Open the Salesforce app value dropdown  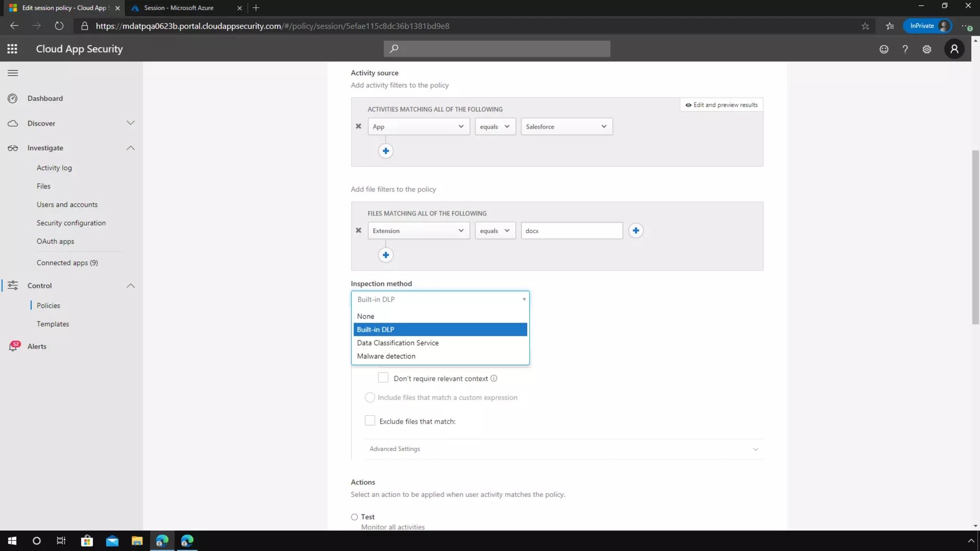click(566, 127)
